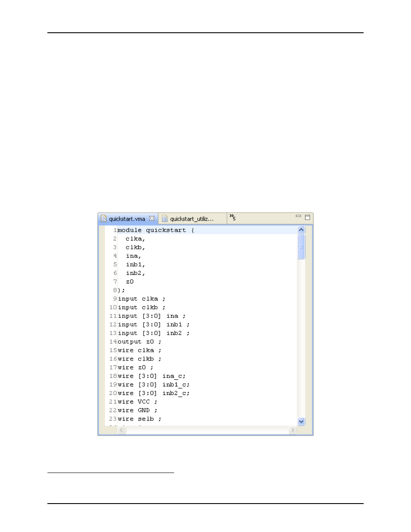Click 'input [3:0] inb1 ;' line
This screenshot has width=411, height=532.
(x=154, y=325)
